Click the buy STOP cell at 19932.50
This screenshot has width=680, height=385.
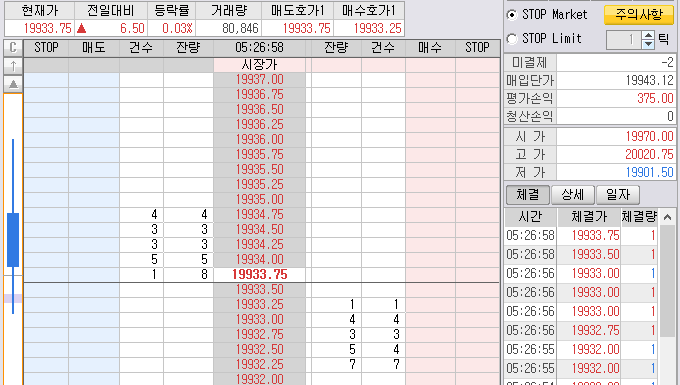[x=478, y=349]
